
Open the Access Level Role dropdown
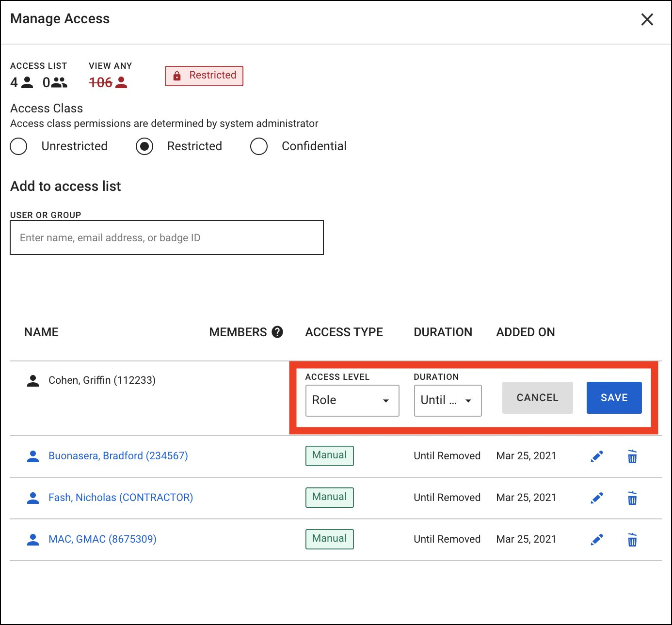[x=352, y=401]
